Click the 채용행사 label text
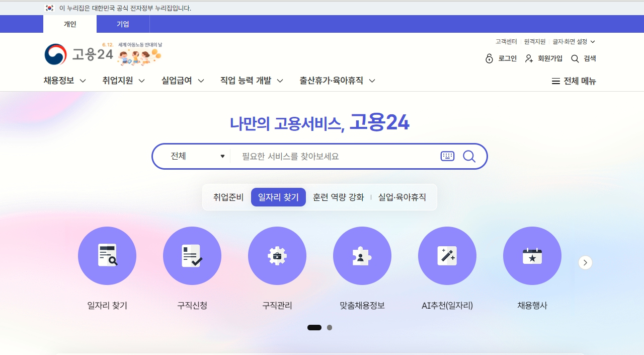This screenshot has width=644, height=355. tap(532, 305)
